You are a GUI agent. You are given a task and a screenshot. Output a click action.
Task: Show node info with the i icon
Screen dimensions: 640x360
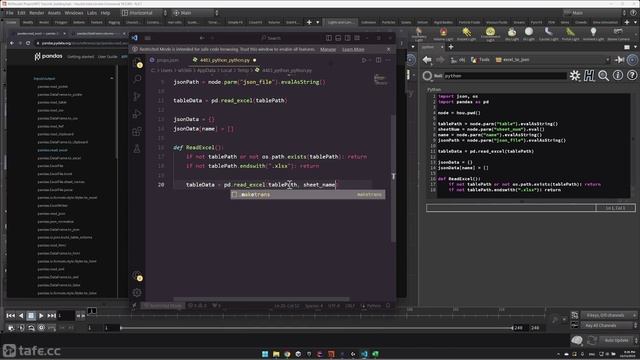[x=618, y=76]
